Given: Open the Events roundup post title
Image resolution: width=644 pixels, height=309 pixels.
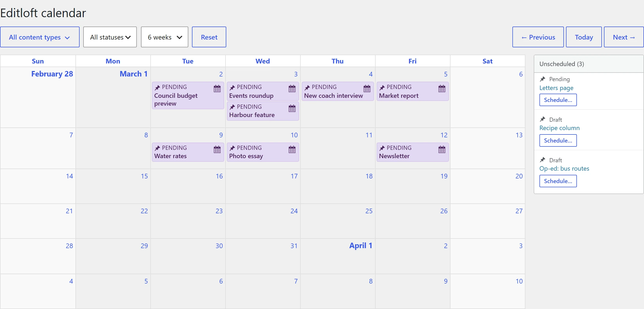Looking at the screenshot, I should [x=251, y=96].
